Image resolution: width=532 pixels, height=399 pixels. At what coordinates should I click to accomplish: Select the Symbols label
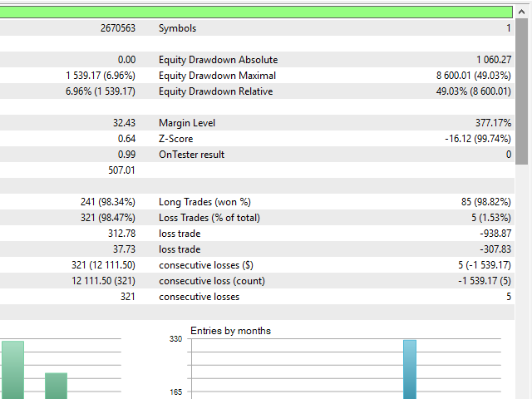coord(177,28)
